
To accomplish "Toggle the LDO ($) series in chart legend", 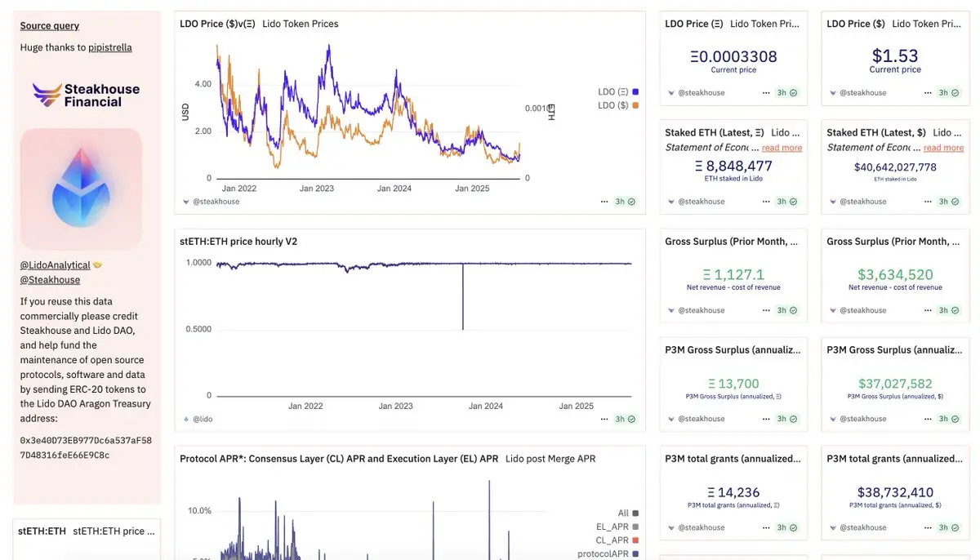I will pos(617,105).
